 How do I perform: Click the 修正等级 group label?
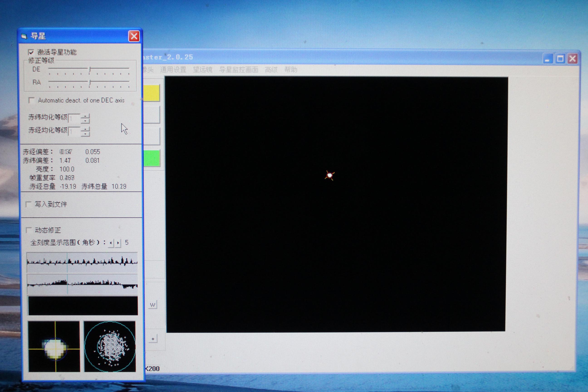tap(41, 60)
